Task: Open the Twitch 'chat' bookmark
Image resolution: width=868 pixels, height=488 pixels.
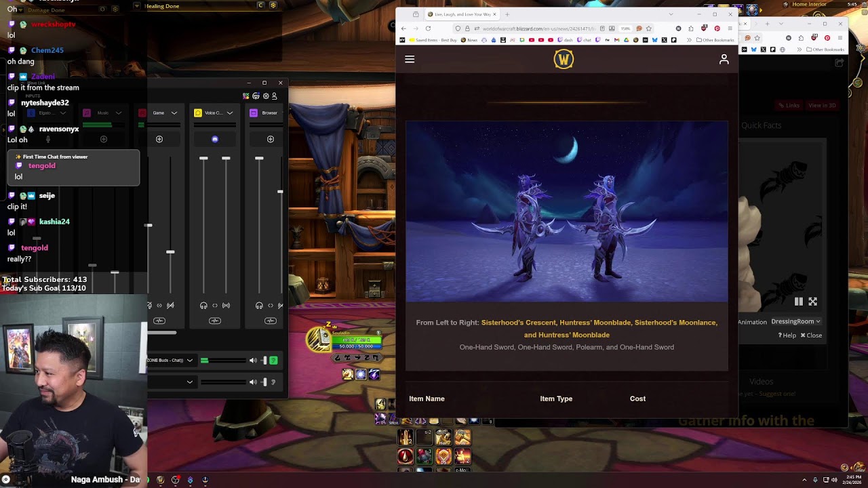Action: [x=583, y=40]
